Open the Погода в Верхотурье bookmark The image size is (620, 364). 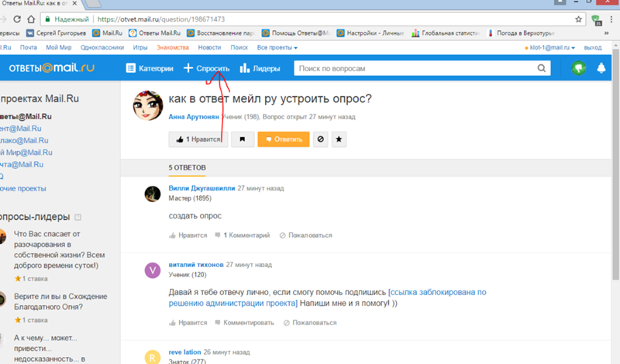pyautogui.click(x=521, y=33)
